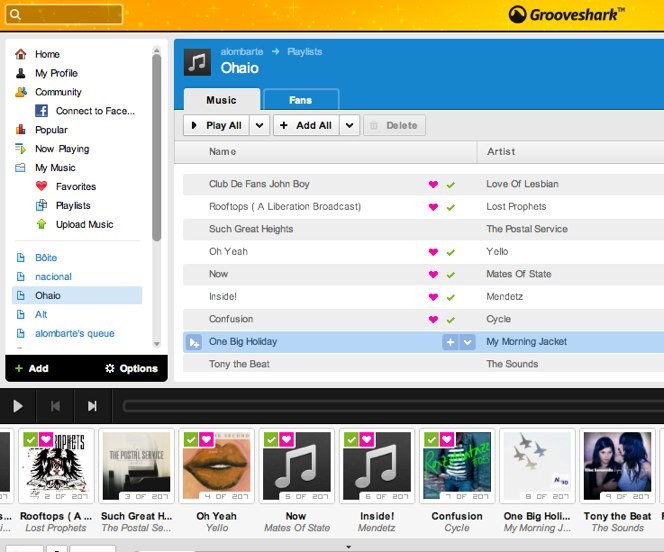Switch to the Fans tab
This screenshot has width=664, height=552.
click(301, 100)
